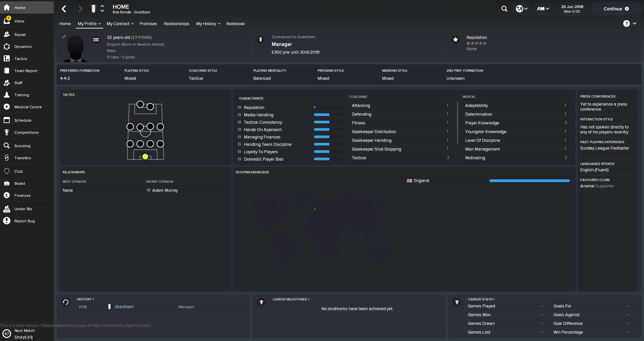The image size is (644, 341).
Task: Open the Notebook tab
Action: click(x=235, y=24)
